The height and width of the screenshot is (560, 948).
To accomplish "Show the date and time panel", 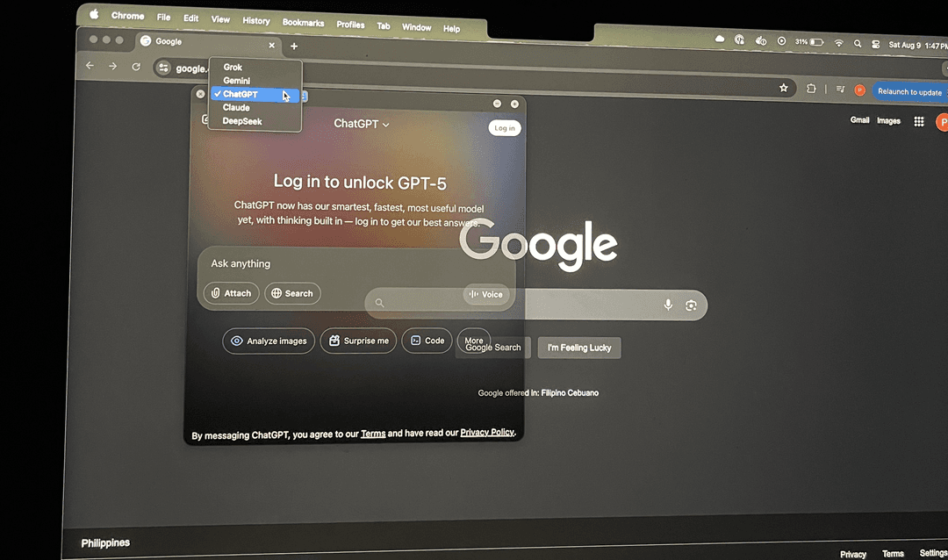I will point(918,46).
